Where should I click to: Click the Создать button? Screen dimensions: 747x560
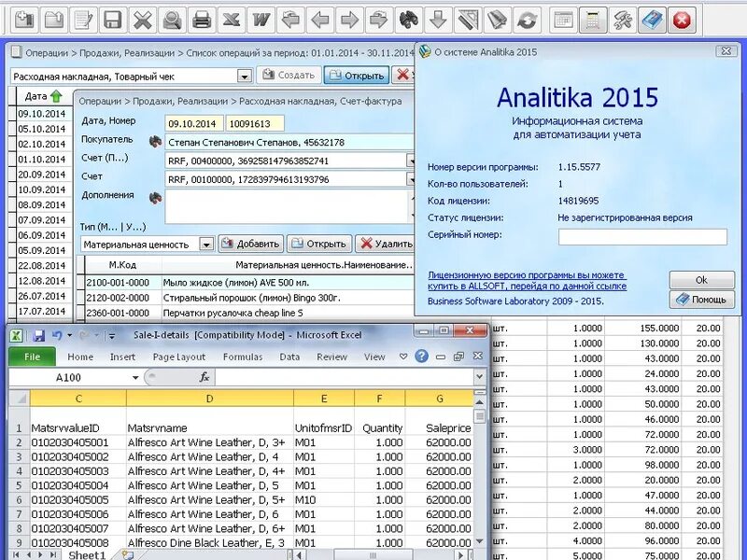click(x=289, y=76)
